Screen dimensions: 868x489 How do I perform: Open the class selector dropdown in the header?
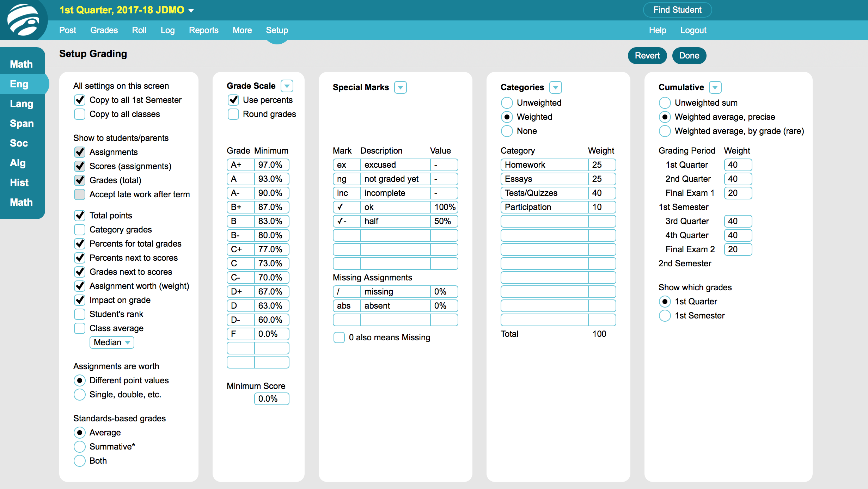point(191,11)
